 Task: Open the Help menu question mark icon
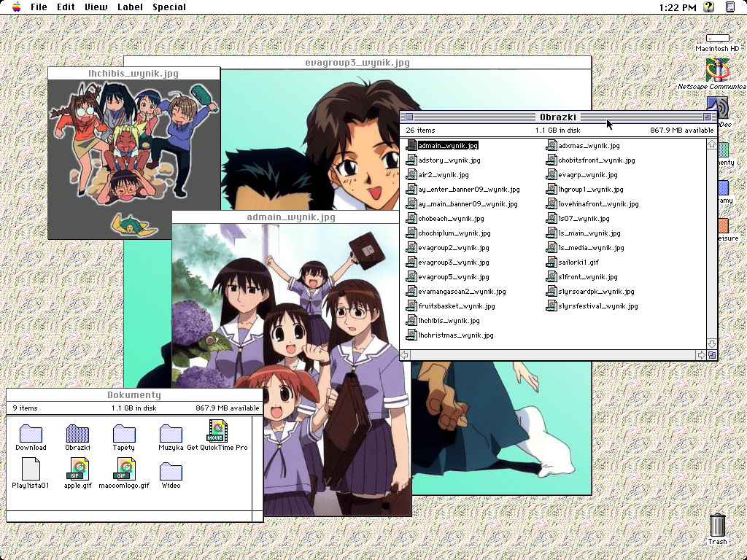708,7
